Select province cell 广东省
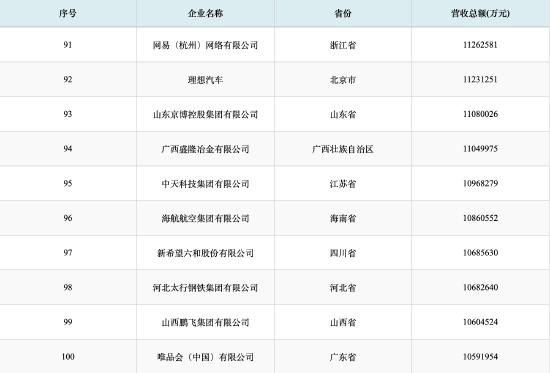Image resolution: width=550 pixels, height=373 pixels. [343, 357]
